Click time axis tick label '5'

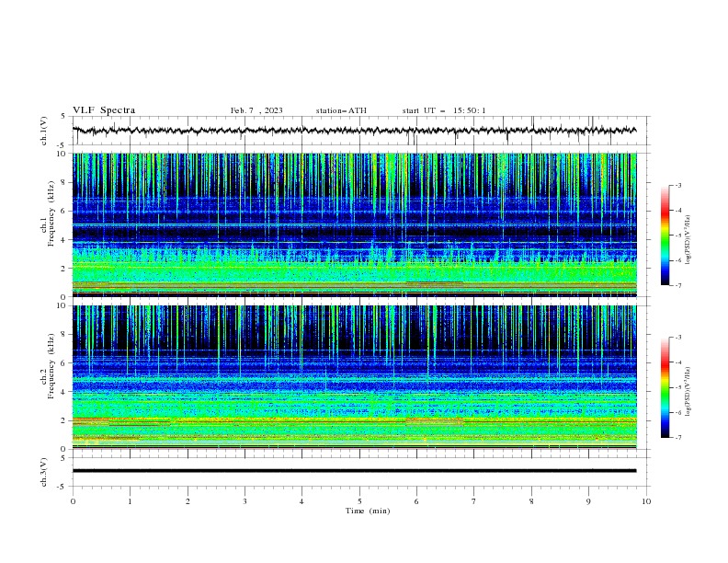pyautogui.click(x=359, y=501)
